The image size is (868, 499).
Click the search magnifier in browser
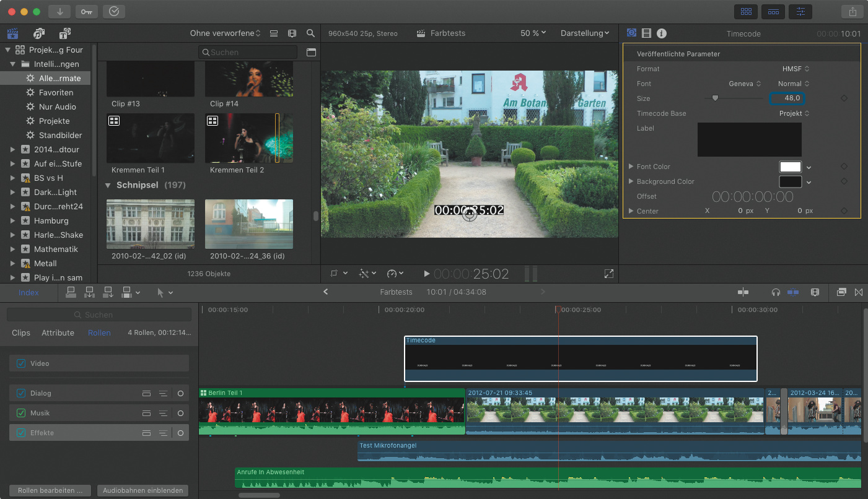[x=310, y=33]
